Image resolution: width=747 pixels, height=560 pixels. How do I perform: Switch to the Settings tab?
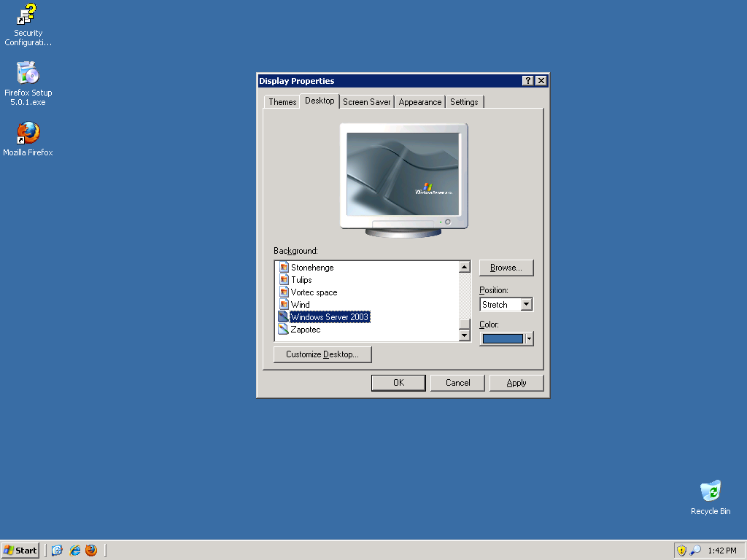(464, 102)
